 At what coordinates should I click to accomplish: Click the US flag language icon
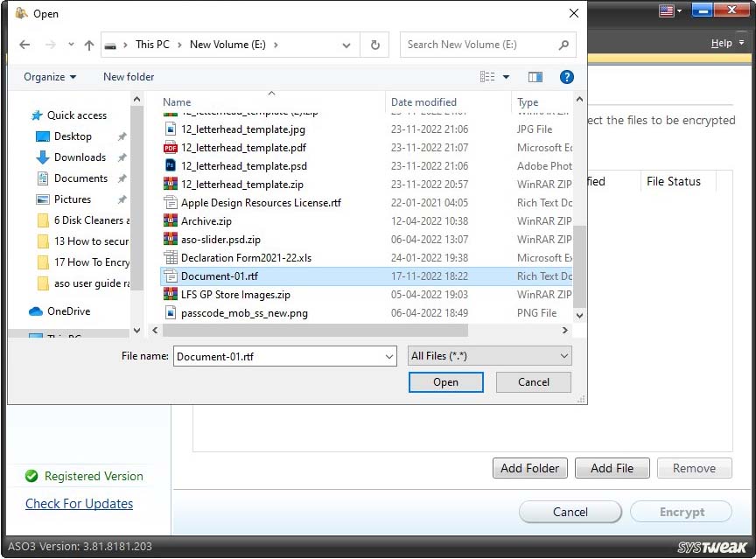tap(666, 10)
